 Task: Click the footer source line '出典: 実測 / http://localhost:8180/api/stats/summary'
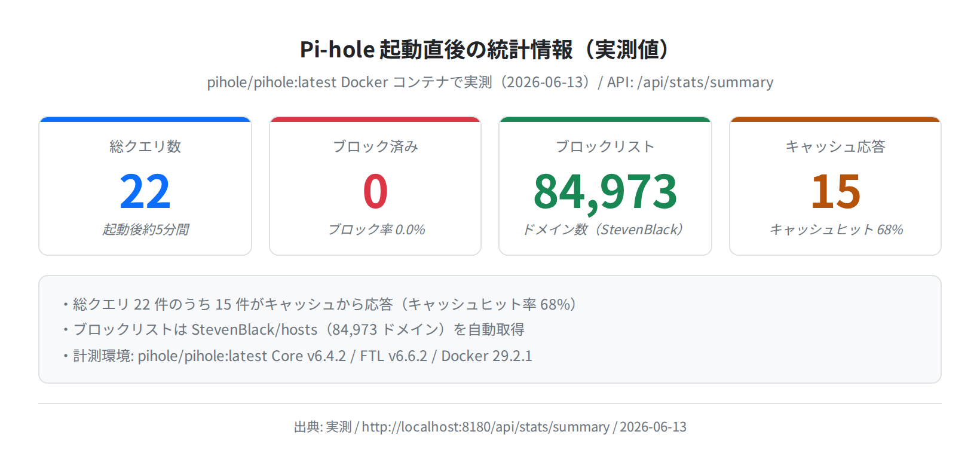(490, 427)
